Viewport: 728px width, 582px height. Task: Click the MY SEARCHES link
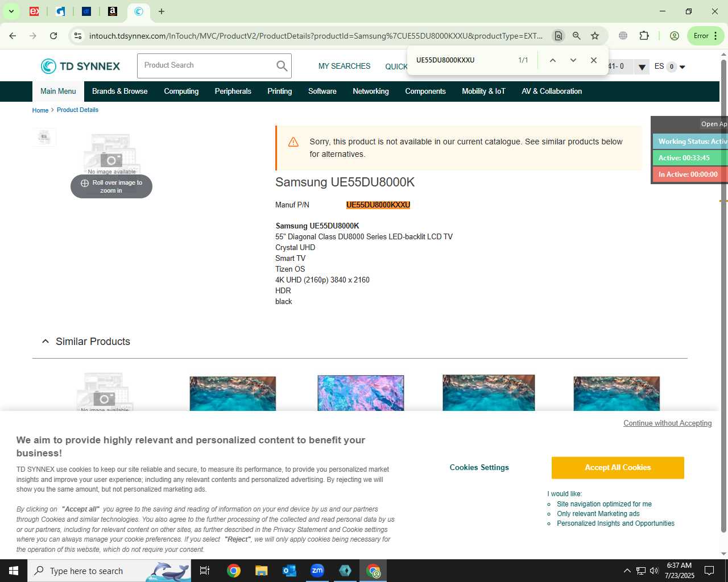344,66
